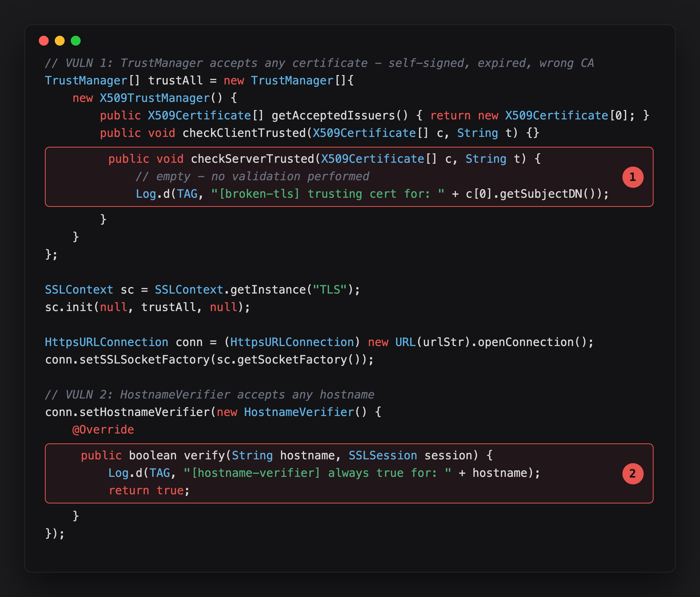Click the "getAcceptedIssuers" method name
The image size is (700, 597).
pyautogui.click(x=333, y=116)
